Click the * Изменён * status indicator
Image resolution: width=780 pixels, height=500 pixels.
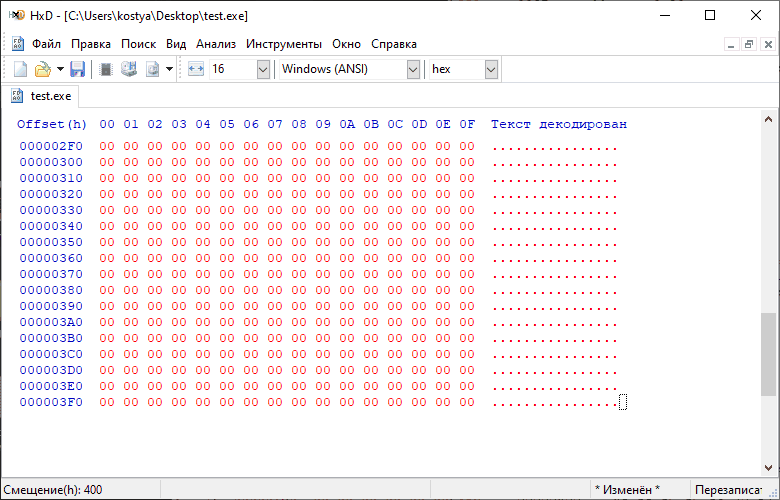(x=627, y=490)
